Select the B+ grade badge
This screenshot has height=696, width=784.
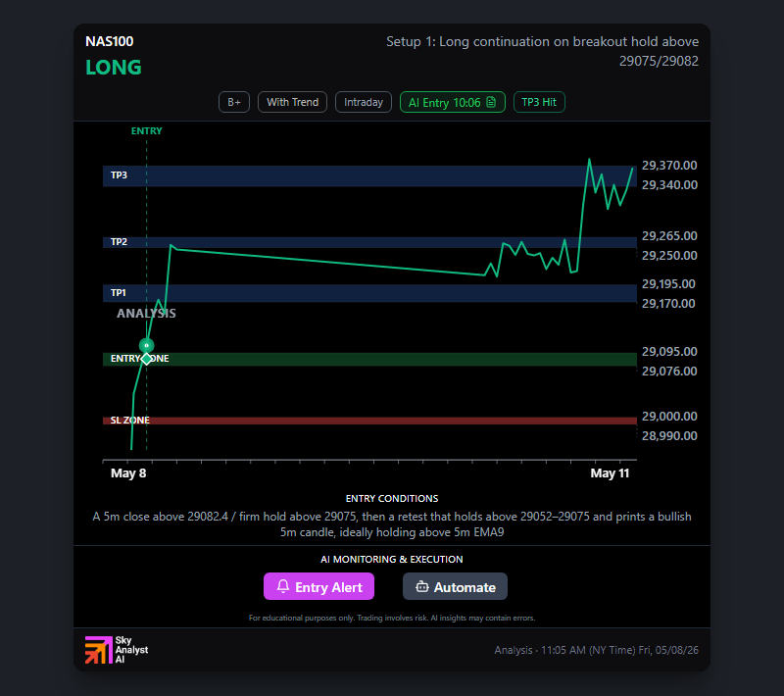point(234,102)
